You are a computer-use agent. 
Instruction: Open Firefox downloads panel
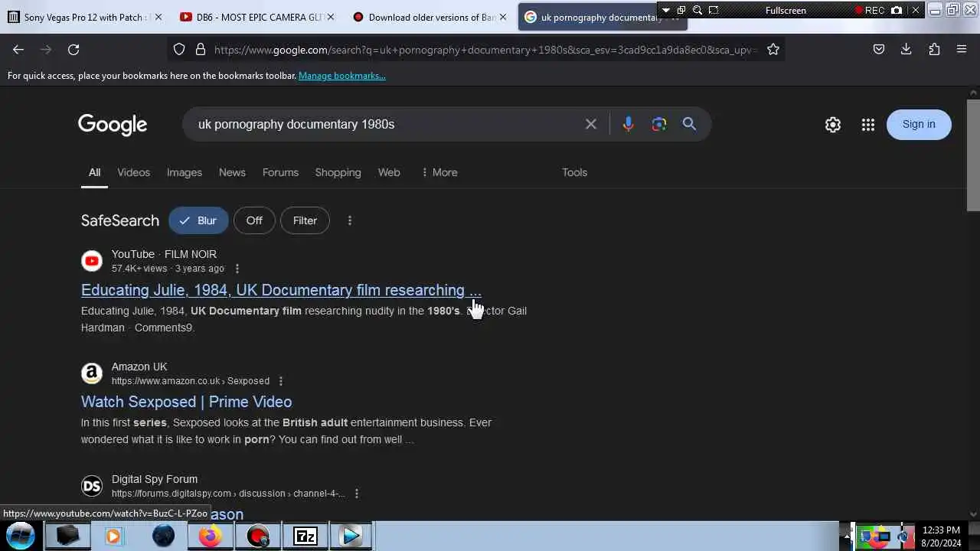pos(906,49)
